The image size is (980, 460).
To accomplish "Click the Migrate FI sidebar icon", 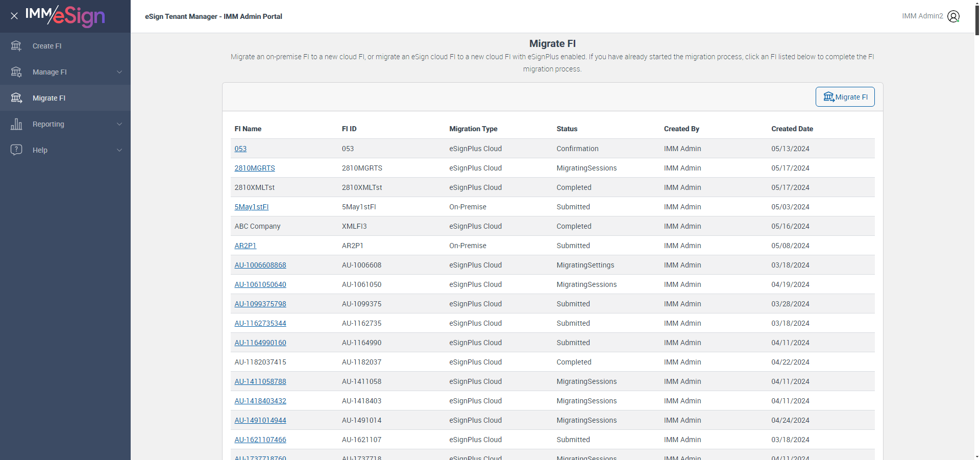I will click(16, 98).
